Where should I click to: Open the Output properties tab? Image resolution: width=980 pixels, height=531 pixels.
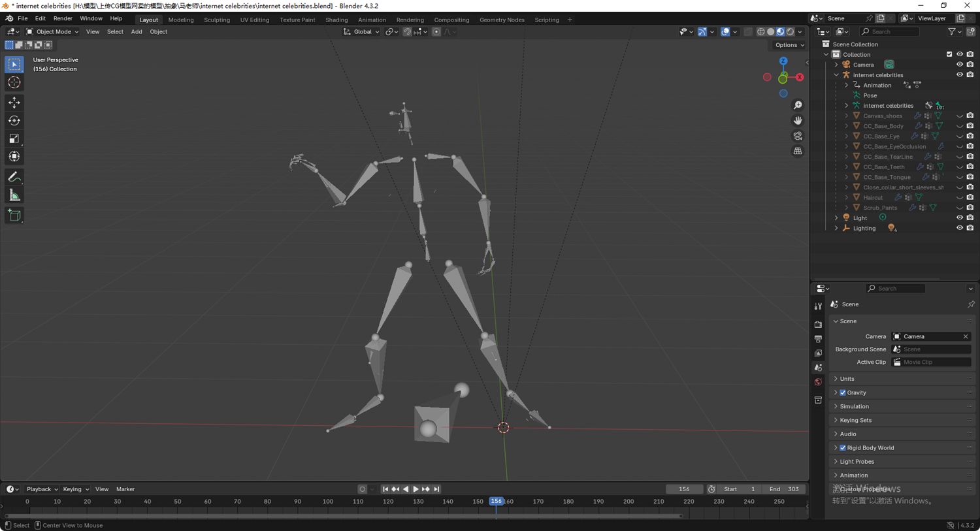point(818,339)
